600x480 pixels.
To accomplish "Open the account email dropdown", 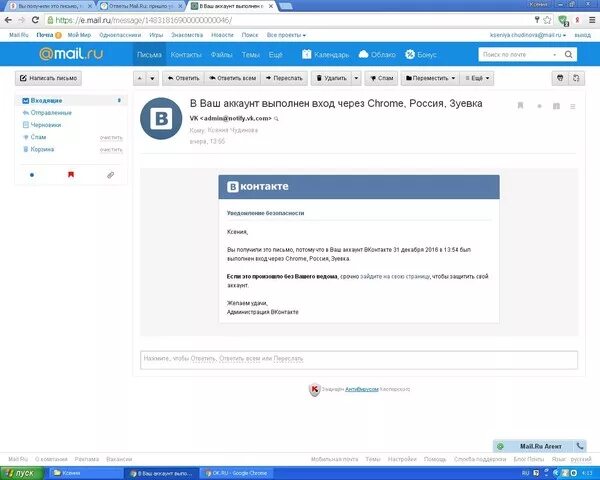I will 528,35.
